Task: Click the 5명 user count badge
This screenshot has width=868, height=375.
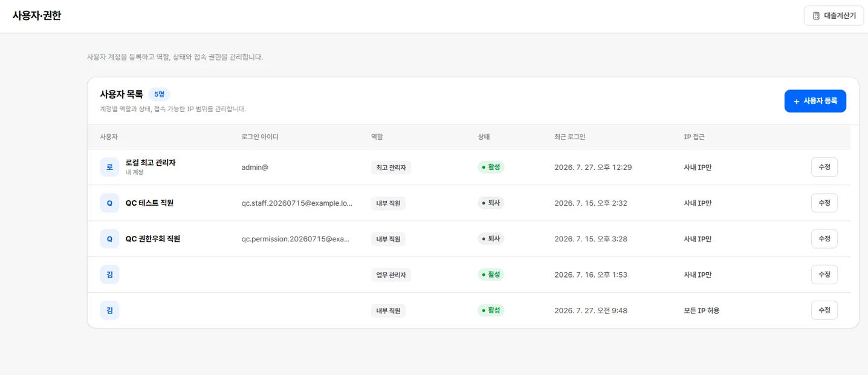Action: tap(160, 94)
